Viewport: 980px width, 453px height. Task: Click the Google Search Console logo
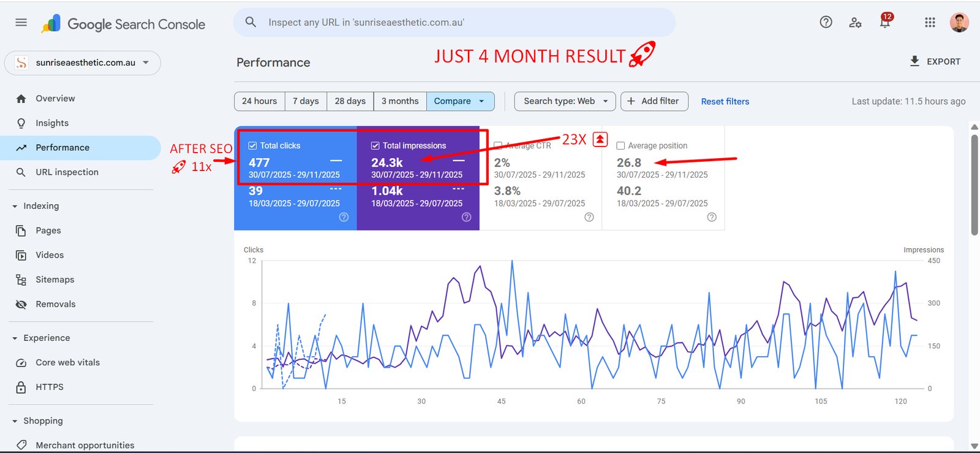coord(124,24)
